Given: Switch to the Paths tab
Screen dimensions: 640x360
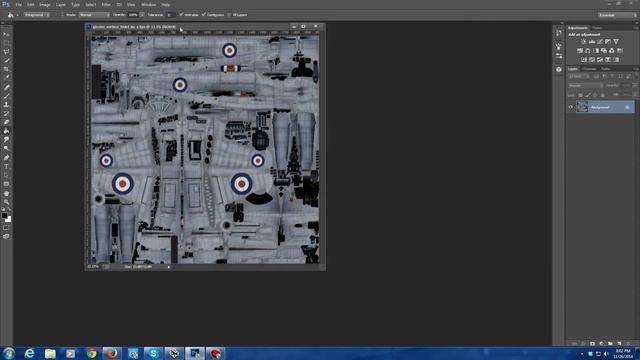Looking at the screenshot, I should (606, 69).
